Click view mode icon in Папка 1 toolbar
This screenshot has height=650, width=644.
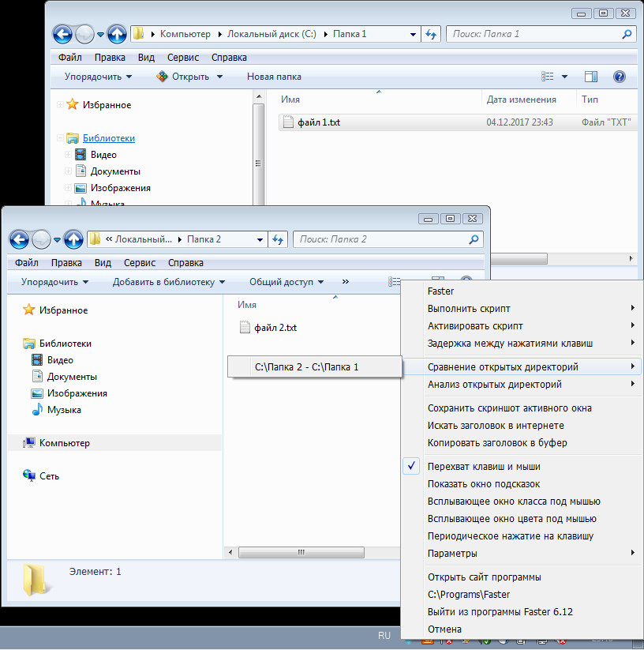[548, 77]
